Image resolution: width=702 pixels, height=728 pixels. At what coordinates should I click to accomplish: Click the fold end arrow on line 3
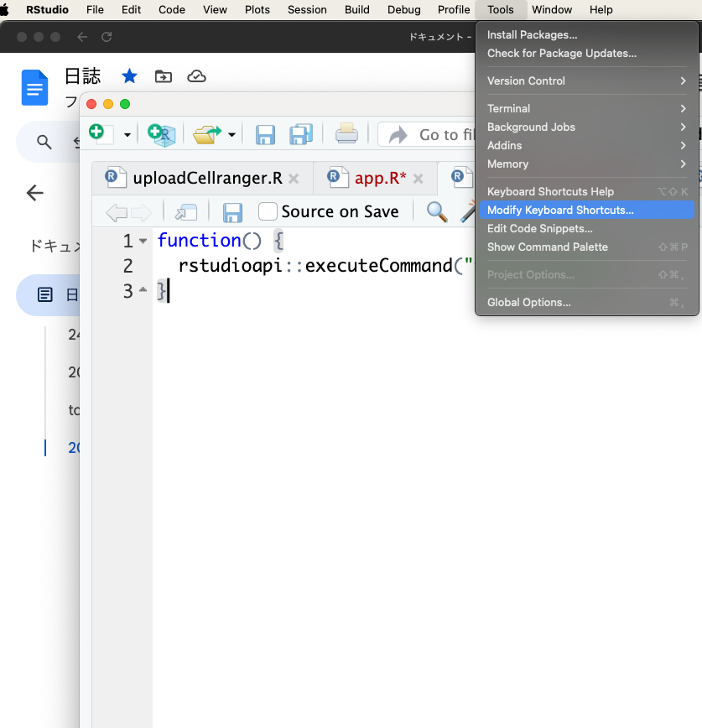143,289
